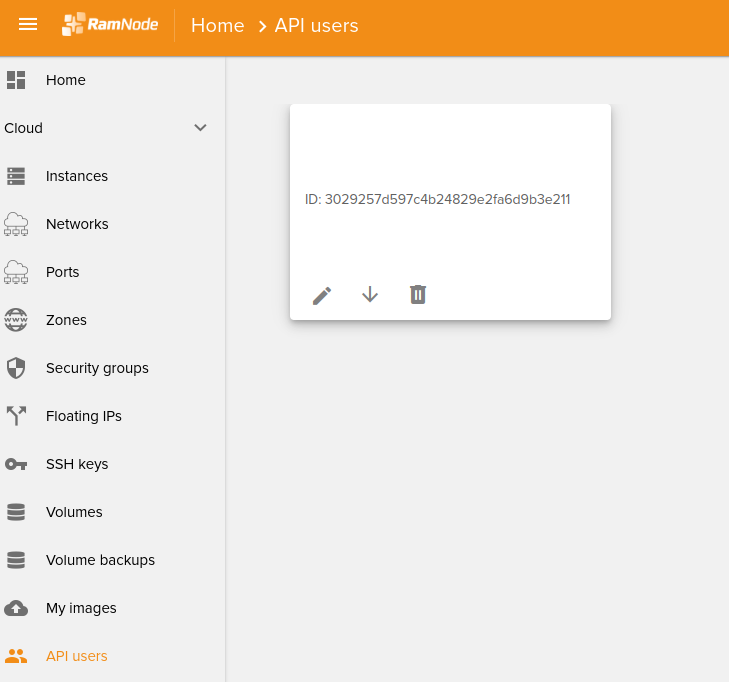Click the Floating IPs split-arrow icon
The image size is (729, 682).
[x=16, y=416]
